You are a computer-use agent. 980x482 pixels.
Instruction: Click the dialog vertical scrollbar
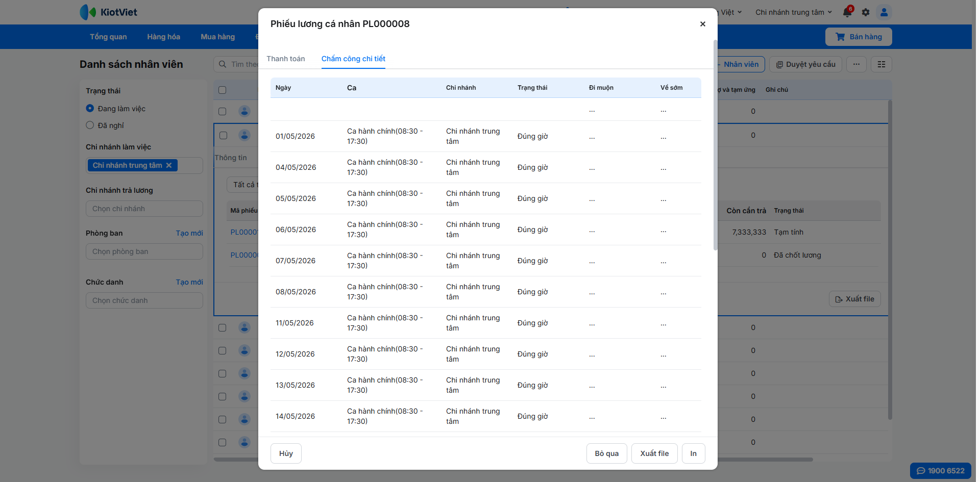click(715, 145)
